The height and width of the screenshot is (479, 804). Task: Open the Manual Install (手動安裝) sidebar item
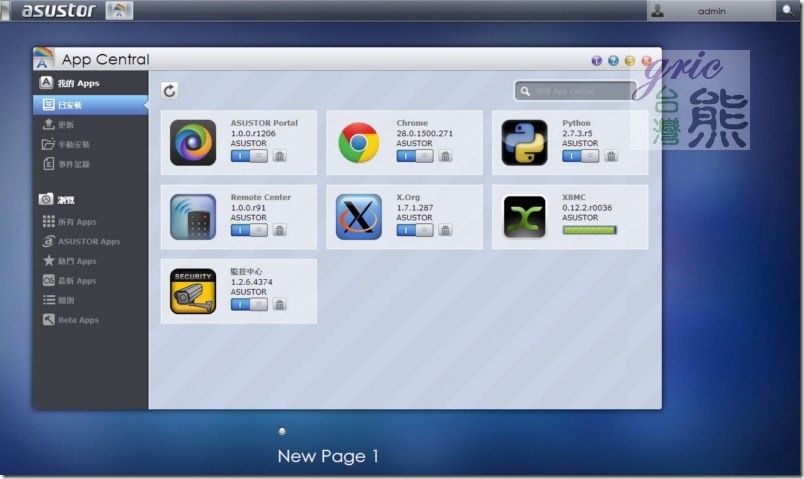coord(91,144)
